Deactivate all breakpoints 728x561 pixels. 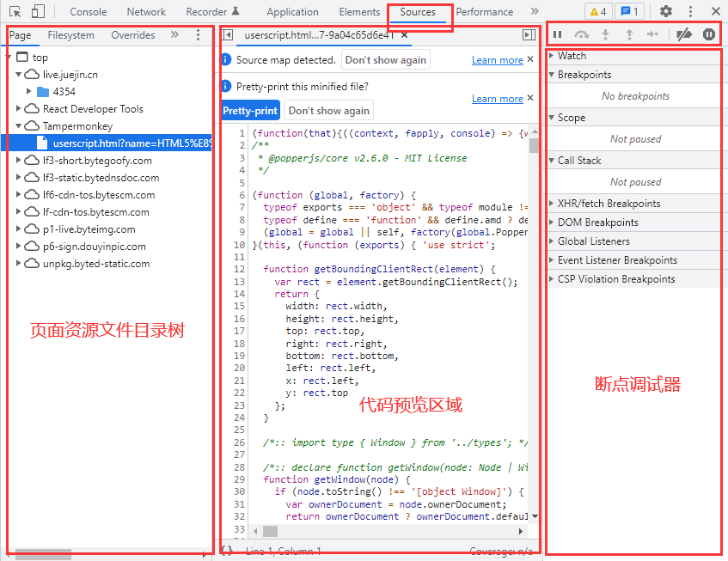[x=684, y=34]
